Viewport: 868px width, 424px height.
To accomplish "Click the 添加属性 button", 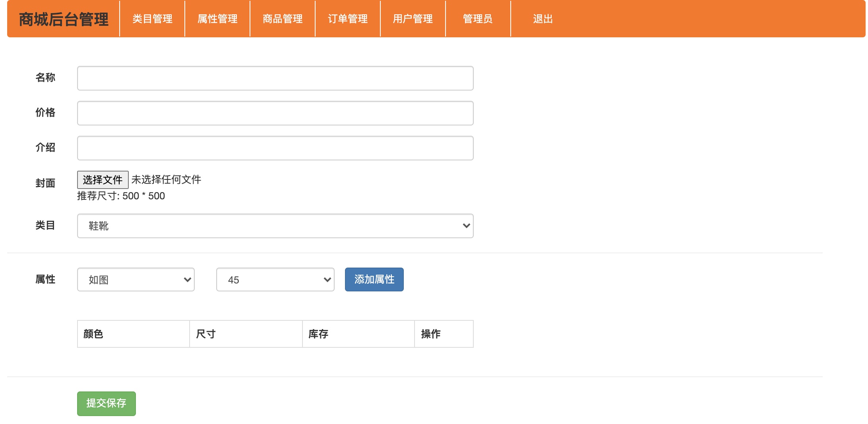I will pos(374,279).
